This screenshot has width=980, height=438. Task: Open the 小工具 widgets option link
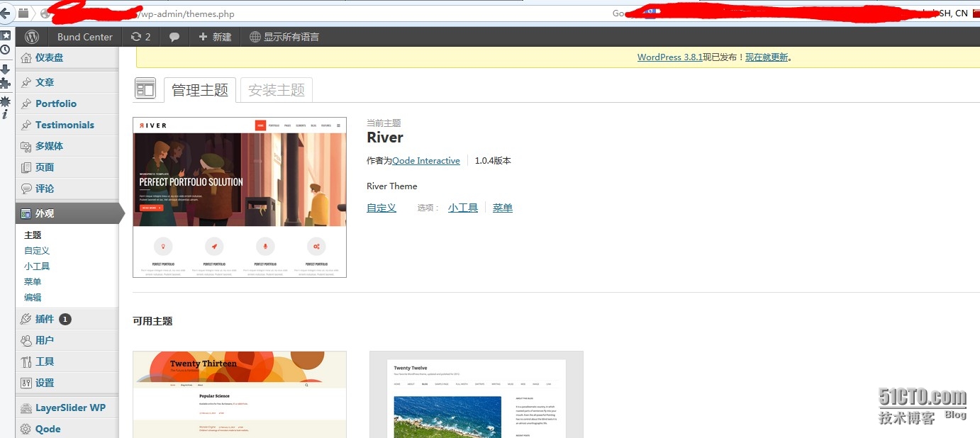coord(463,208)
